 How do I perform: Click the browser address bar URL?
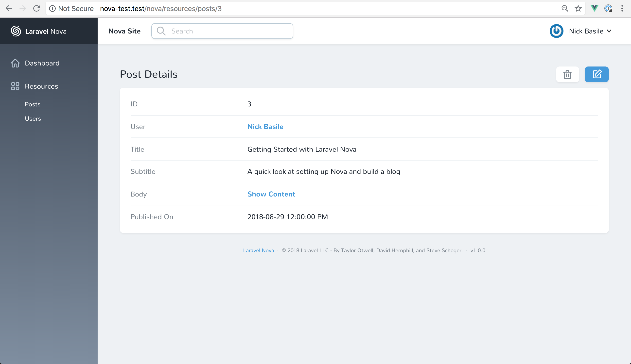[161, 9]
